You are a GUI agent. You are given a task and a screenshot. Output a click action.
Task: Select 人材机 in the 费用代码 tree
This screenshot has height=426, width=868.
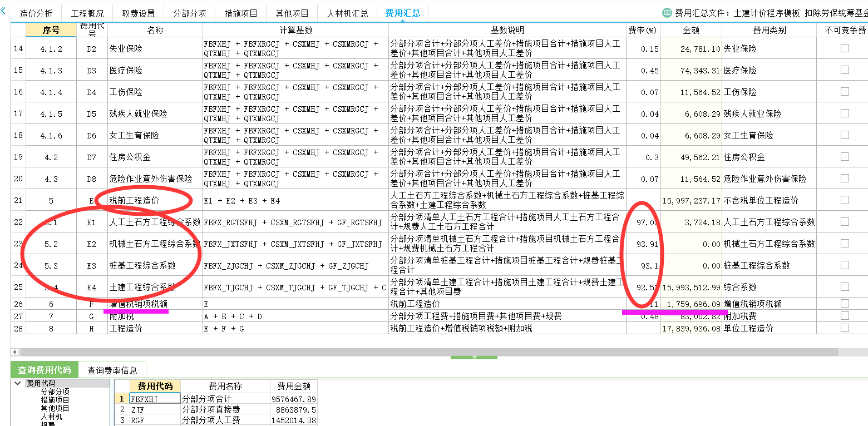pyautogui.click(x=51, y=417)
